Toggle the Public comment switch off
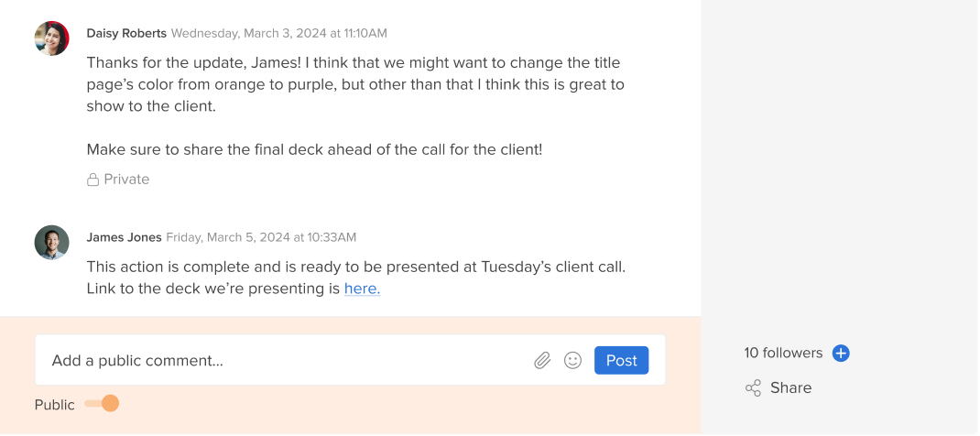Screen dimensions: 980x436 click(102, 404)
